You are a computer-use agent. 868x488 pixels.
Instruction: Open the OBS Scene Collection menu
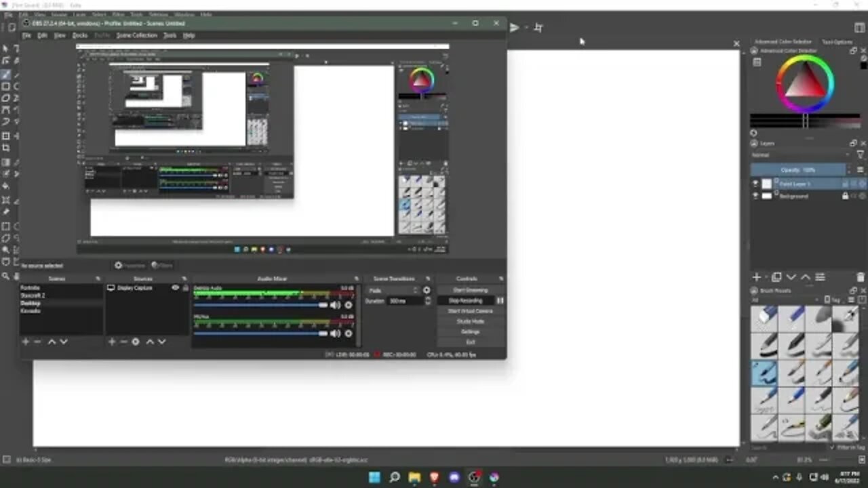(136, 35)
